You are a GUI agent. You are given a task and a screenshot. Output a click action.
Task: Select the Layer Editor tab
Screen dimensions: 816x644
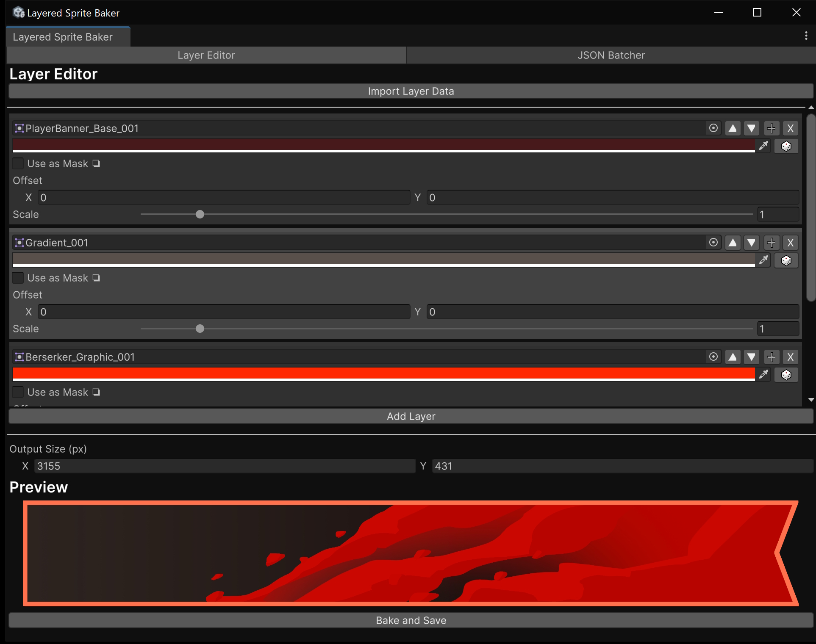click(206, 55)
